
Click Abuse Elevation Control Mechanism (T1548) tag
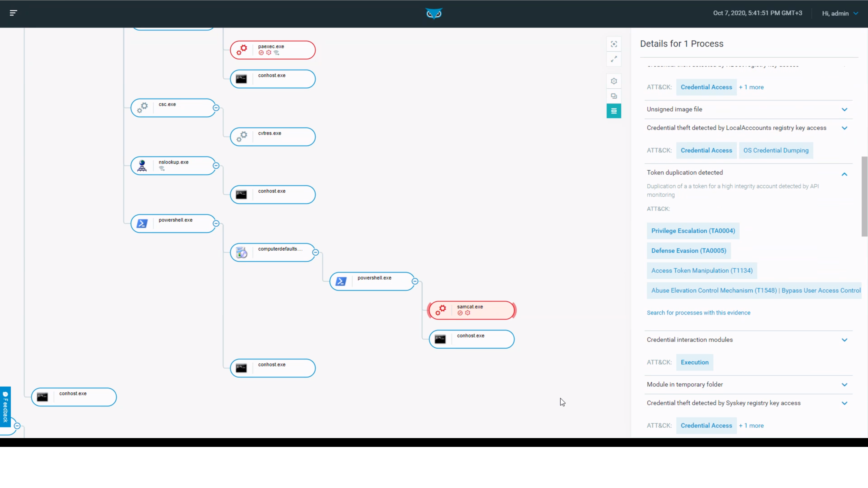754,291
